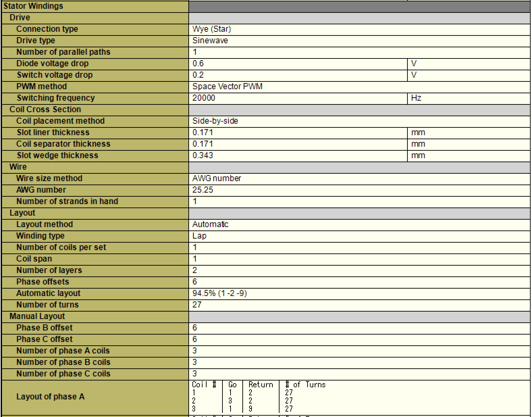Click the Winding type Lap value
This screenshot has width=532, height=417.
199,236
